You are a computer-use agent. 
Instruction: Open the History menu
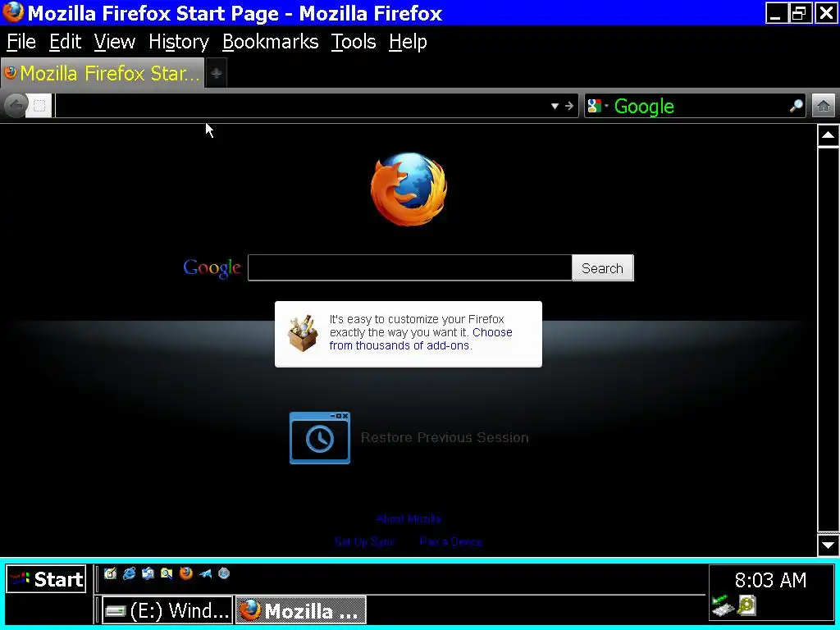pos(178,42)
